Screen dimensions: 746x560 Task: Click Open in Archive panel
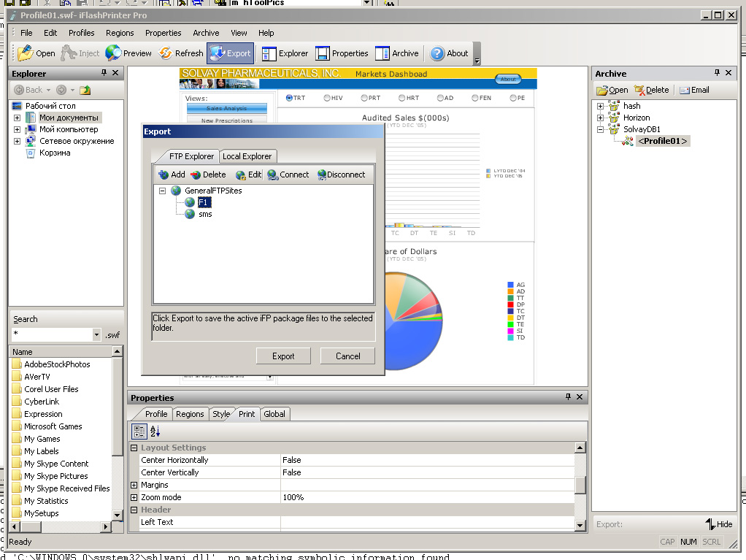pyautogui.click(x=612, y=90)
